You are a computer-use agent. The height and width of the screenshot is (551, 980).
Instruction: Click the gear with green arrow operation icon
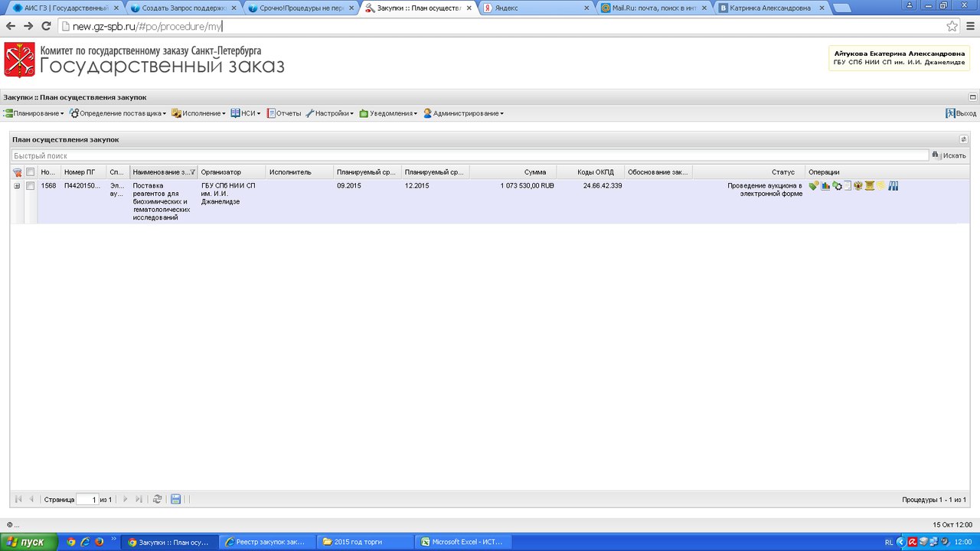point(837,186)
